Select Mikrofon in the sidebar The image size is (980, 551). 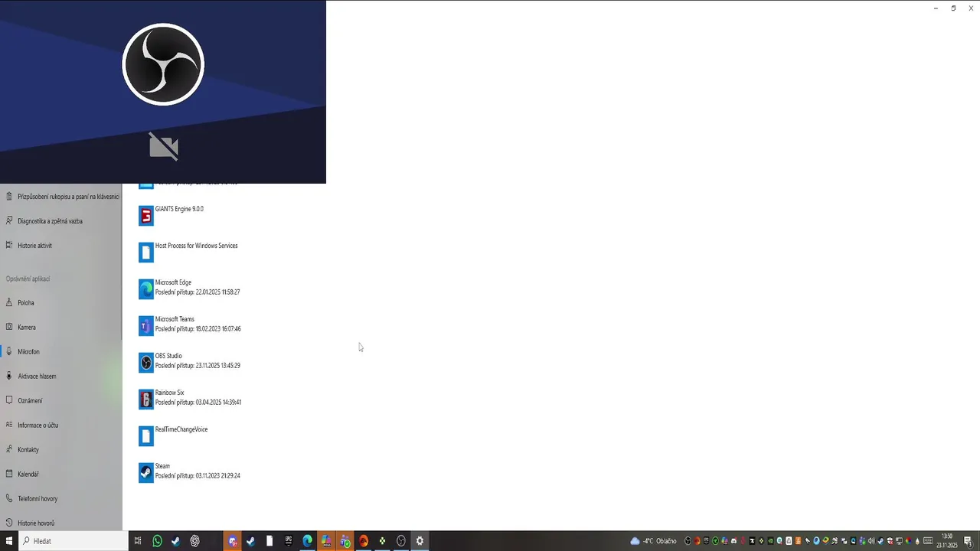click(x=61, y=351)
